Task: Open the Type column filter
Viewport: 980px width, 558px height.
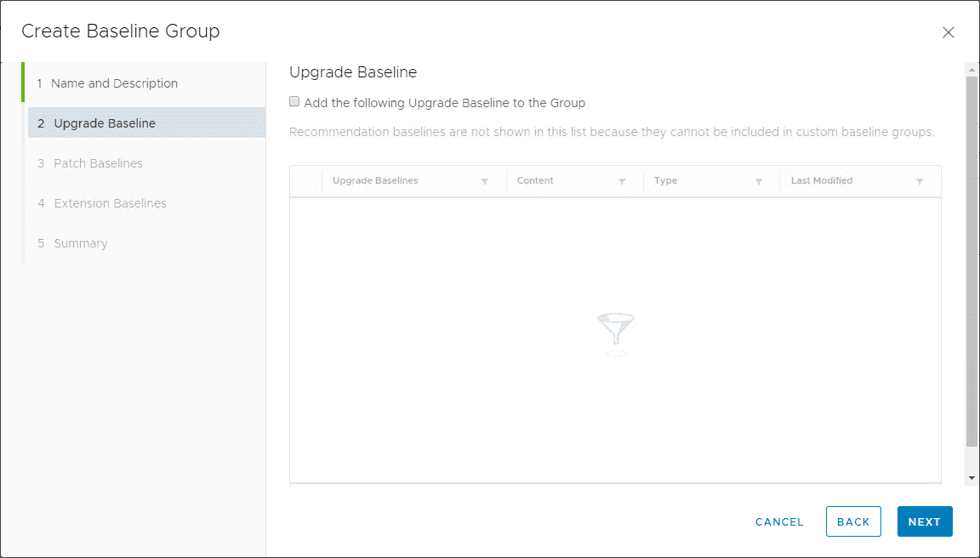Action: (x=758, y=181)
